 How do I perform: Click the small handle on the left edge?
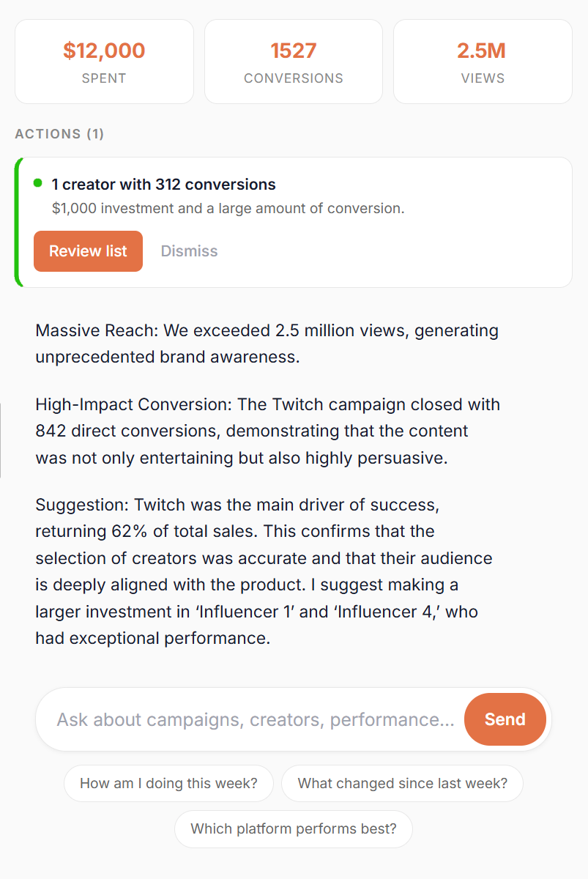click(1, 439)
